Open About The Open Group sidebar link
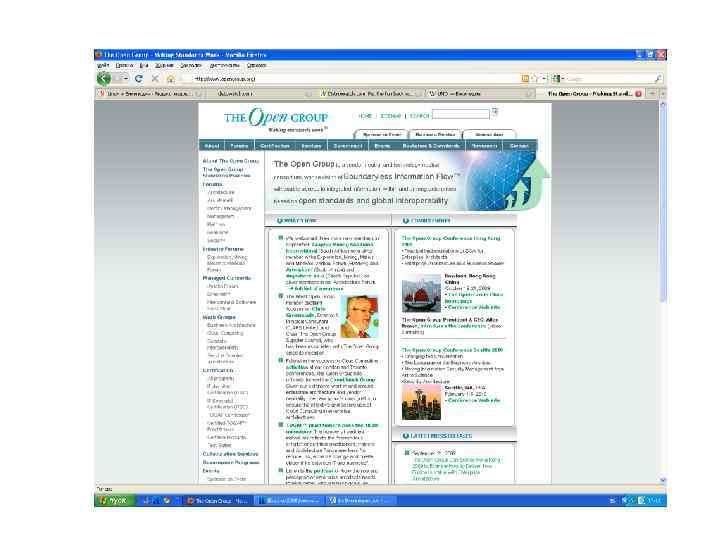720x540 pixels. [231, 161]
